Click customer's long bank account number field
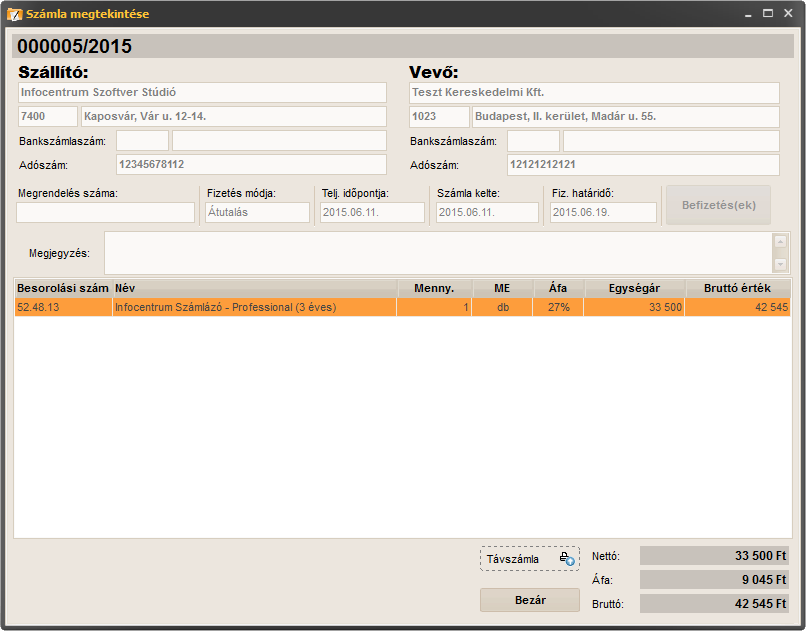 coord(671,141)
